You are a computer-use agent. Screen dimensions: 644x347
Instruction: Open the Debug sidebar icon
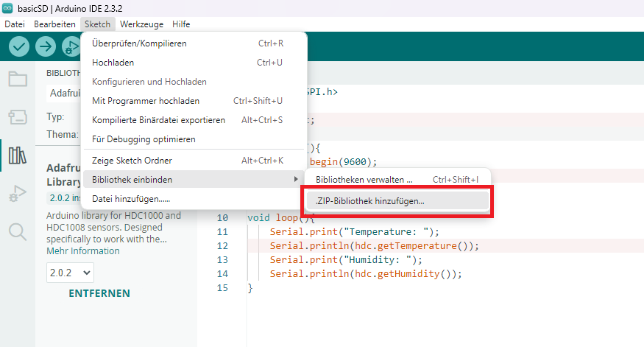[x=17, y=194]
